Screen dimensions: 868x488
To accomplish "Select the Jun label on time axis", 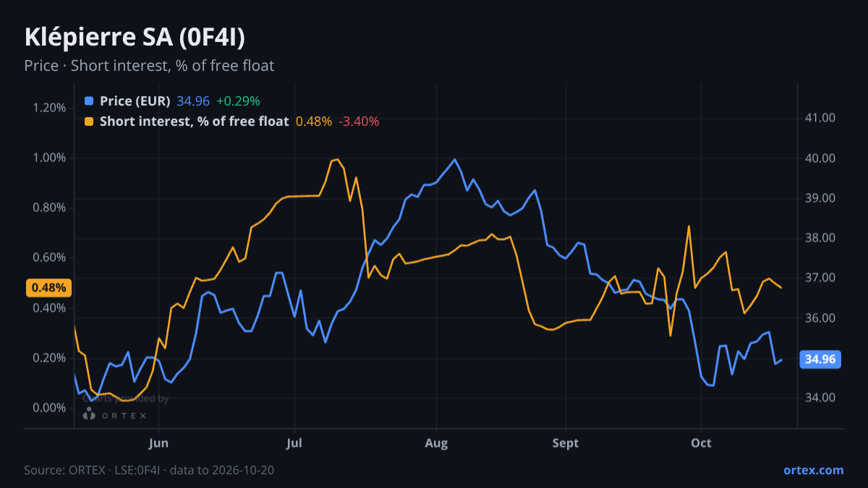I will 158,443.
